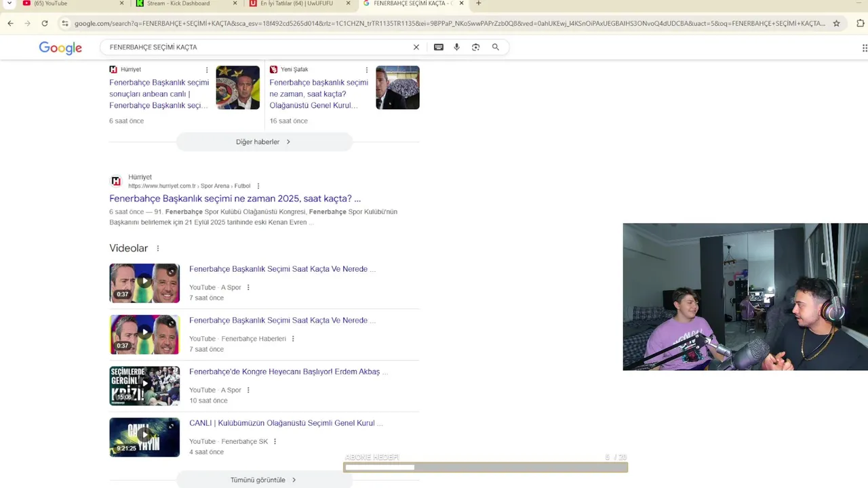Viewport: 868px width, 488px height.
Task: Open the Google apps grid
Action: [x=864, y=47]
